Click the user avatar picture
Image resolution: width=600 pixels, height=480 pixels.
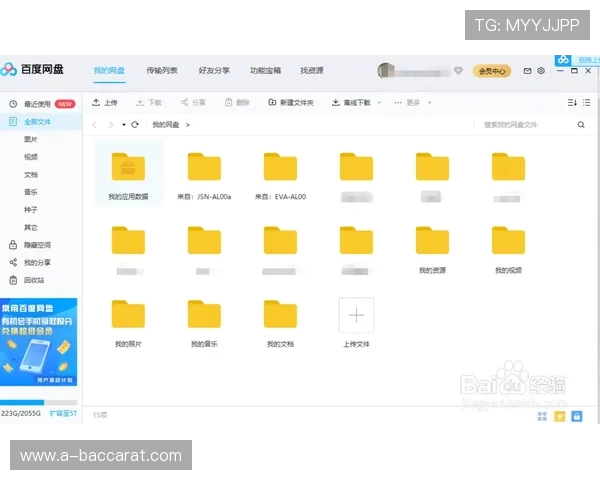coord(386,71)
